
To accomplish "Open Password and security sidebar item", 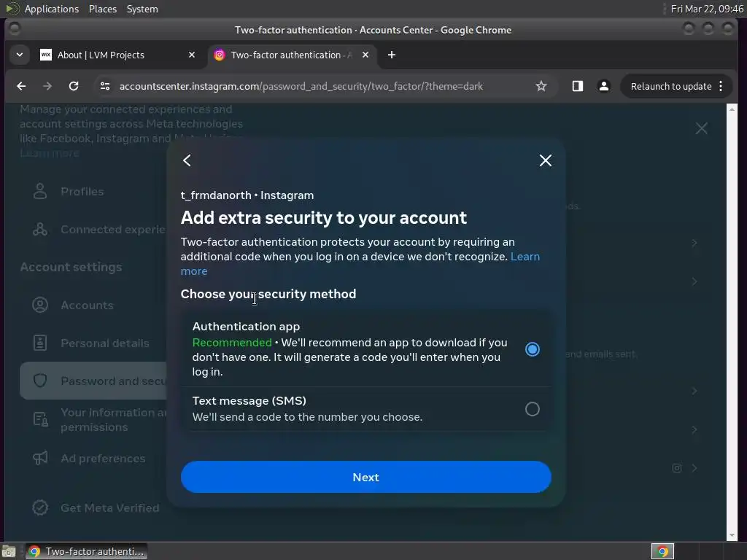I will [x=93, y=381].
